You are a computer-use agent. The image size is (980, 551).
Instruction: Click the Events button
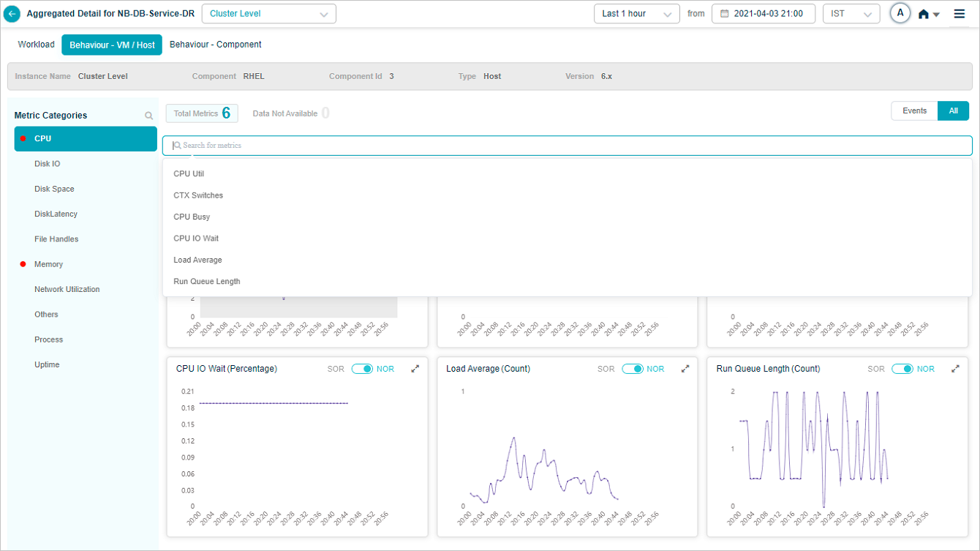pos(914,111)
